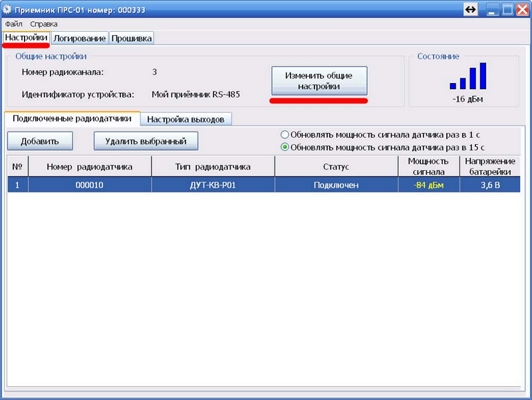Open the Справка menu
The image size is (532, 400).
(x=44, y=24)
